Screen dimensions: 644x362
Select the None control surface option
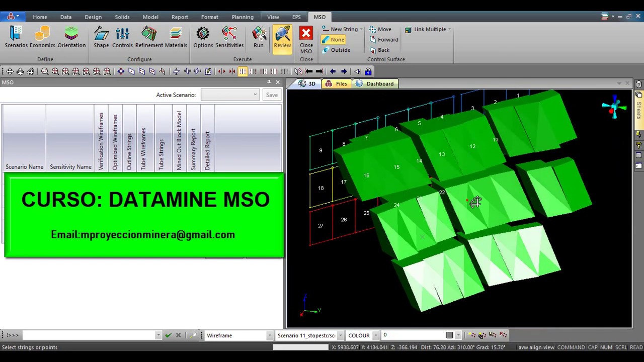tap(333, 40)
